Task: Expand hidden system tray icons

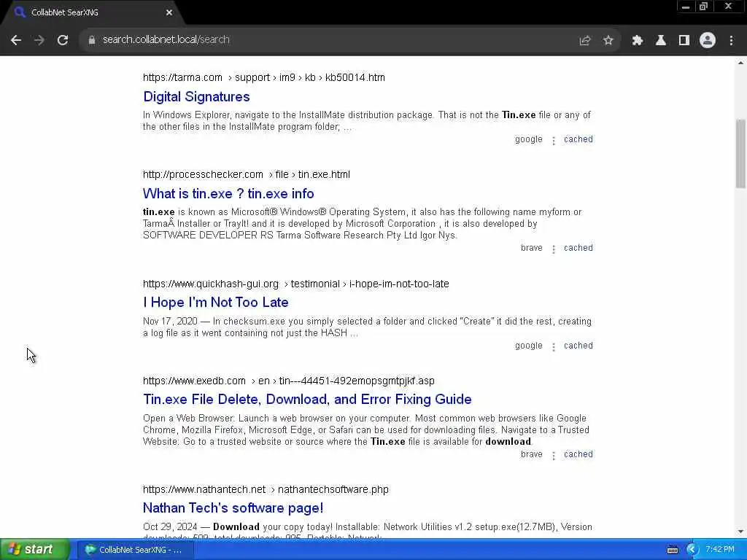Action: point(692,550)
